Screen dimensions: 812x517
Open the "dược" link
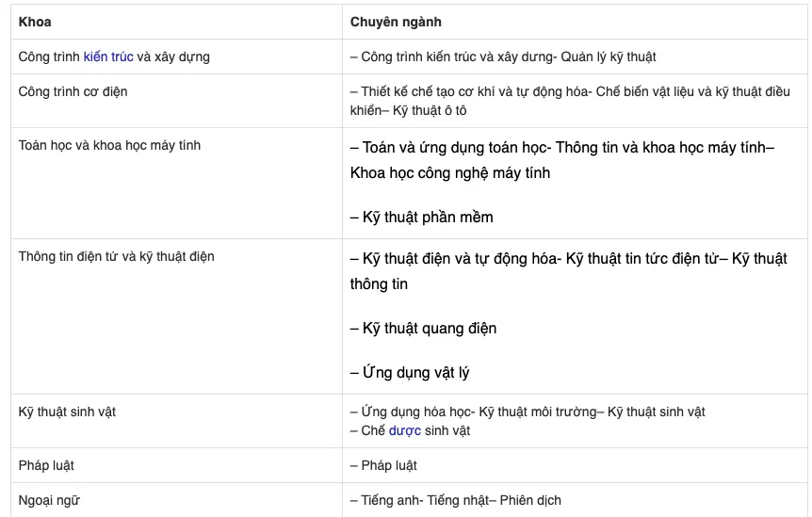pos(404,430)
